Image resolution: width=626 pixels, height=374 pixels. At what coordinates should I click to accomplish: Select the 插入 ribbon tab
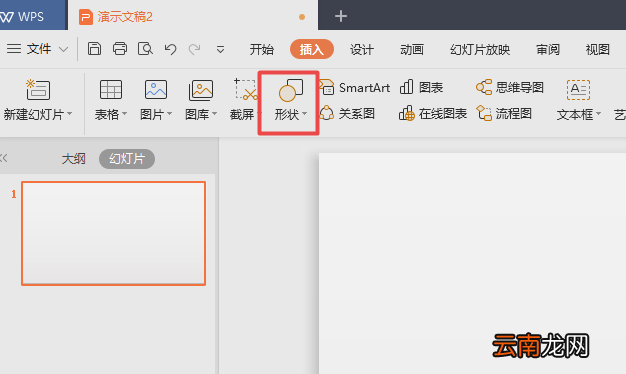tap(312, 49)
